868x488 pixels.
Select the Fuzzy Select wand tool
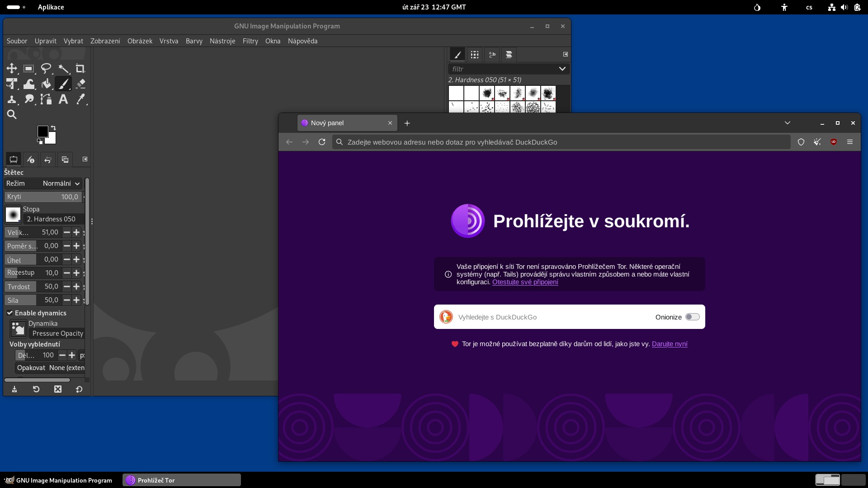(x=63, y=69)
